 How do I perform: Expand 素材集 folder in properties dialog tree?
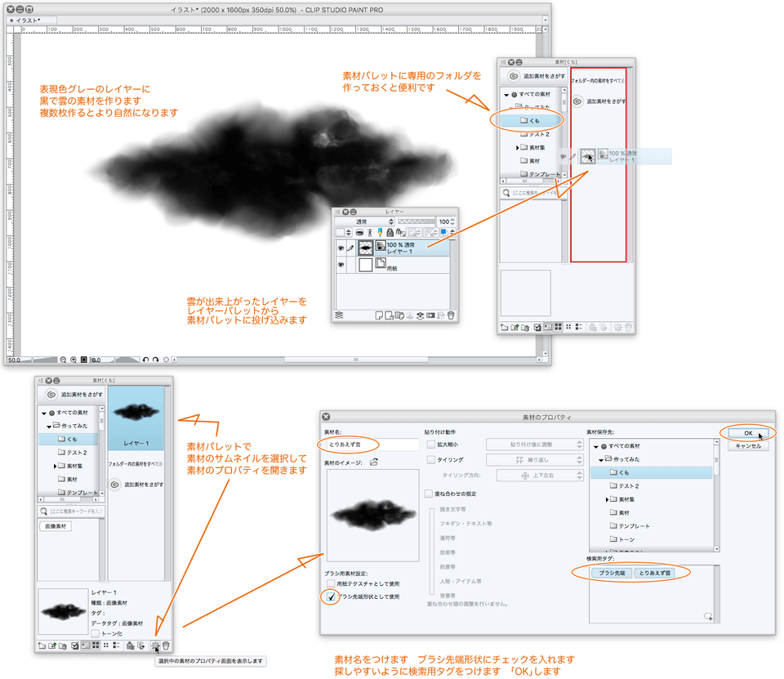(x=608, y=498)
